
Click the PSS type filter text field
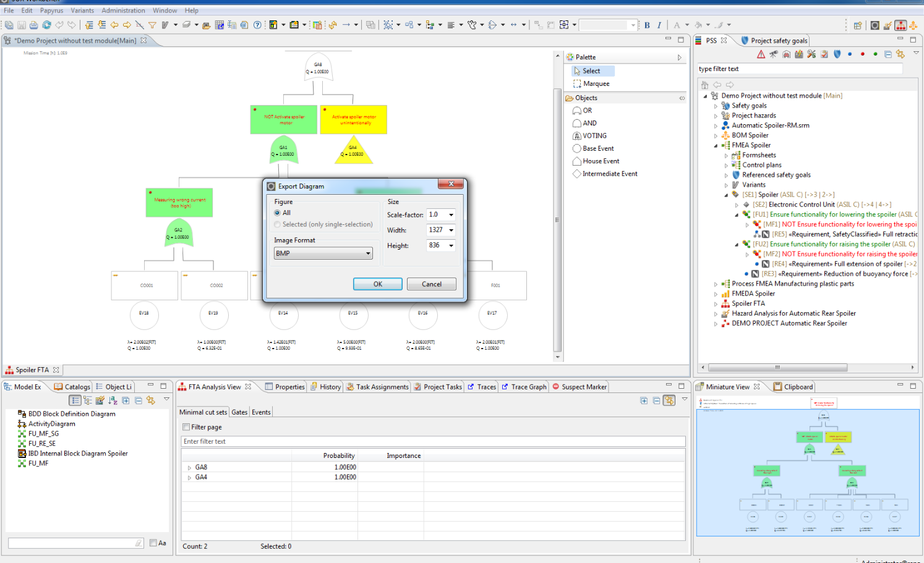tap(799, 69)
